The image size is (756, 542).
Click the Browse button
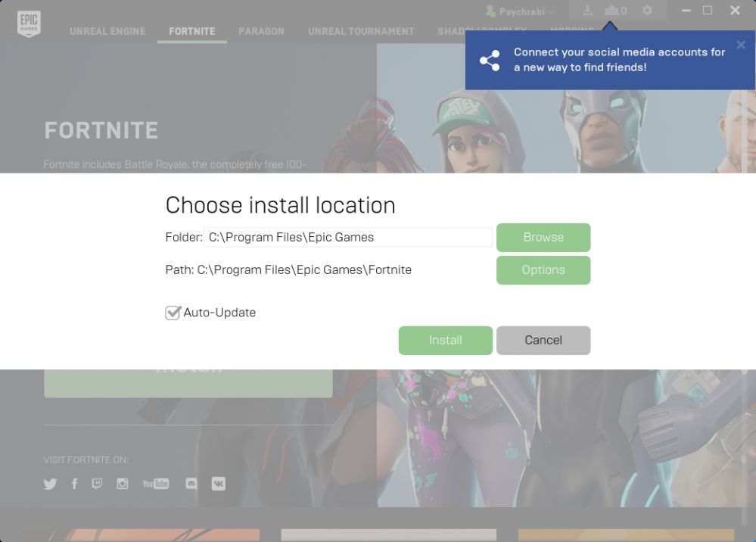tap(543, 237)
